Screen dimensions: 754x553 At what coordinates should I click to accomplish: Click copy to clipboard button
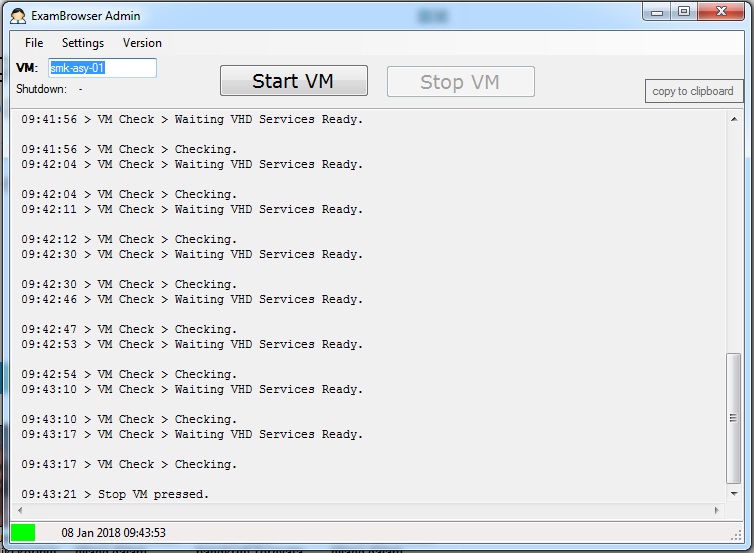[693, 91]
